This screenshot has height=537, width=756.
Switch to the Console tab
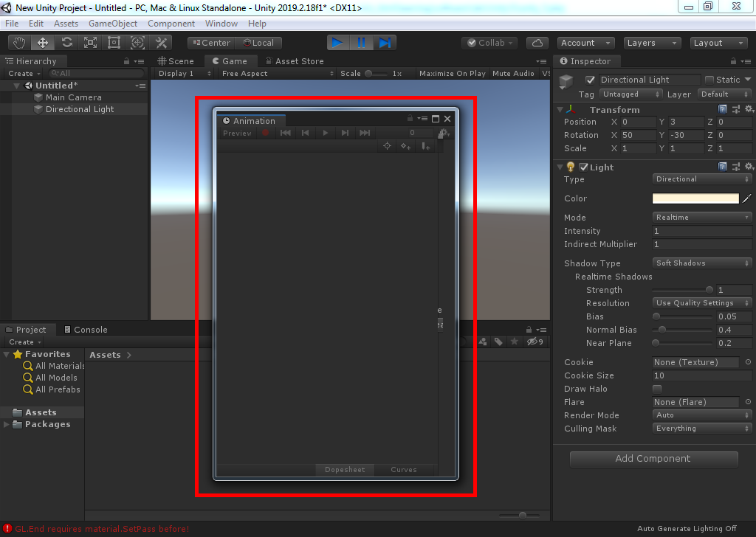click(86, 330)
